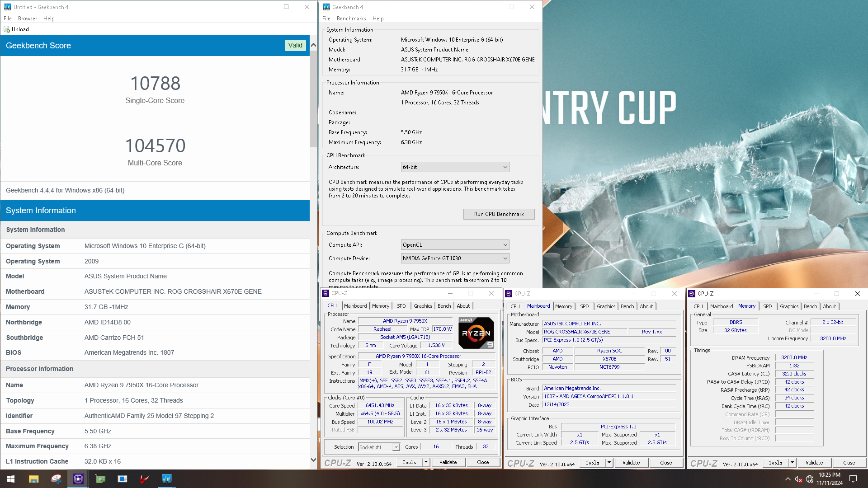Click the CPU-Z title icon of the window showing Processor info
868x488 pixels.
325,293
